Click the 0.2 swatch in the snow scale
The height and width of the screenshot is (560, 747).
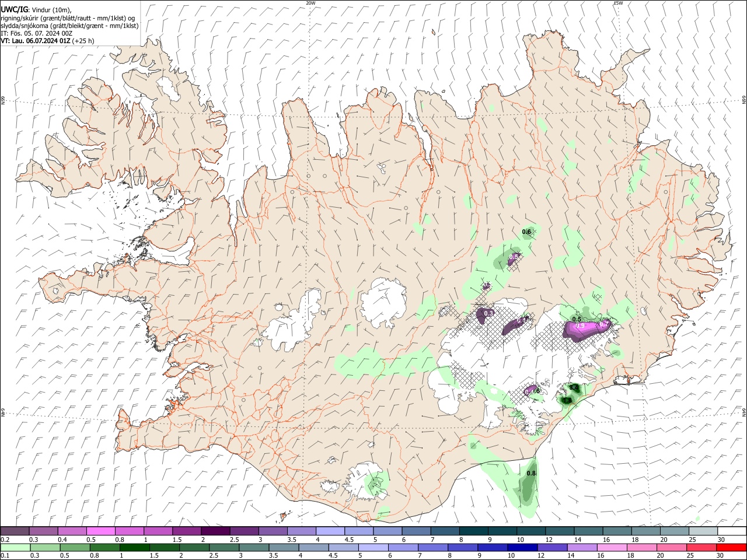[x=15, y=531]
